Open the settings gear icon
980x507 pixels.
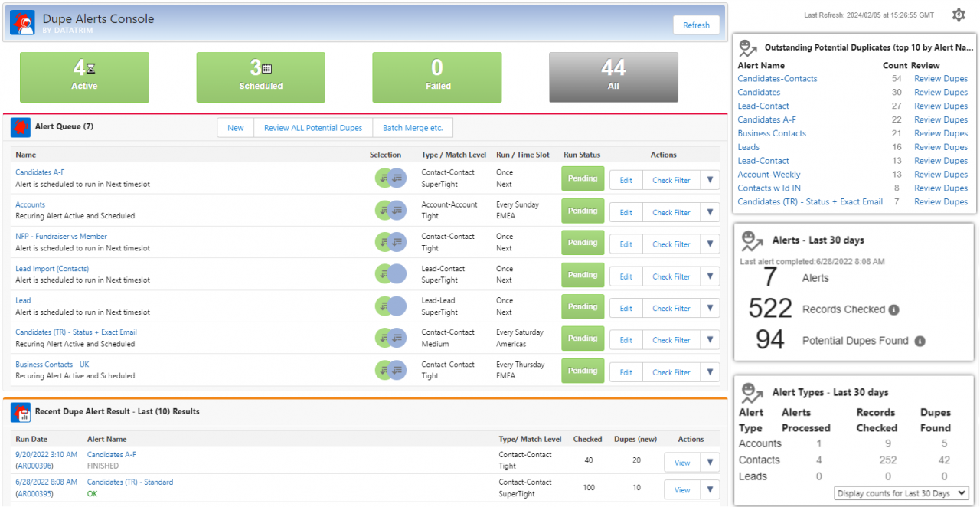tap(959, 15)
